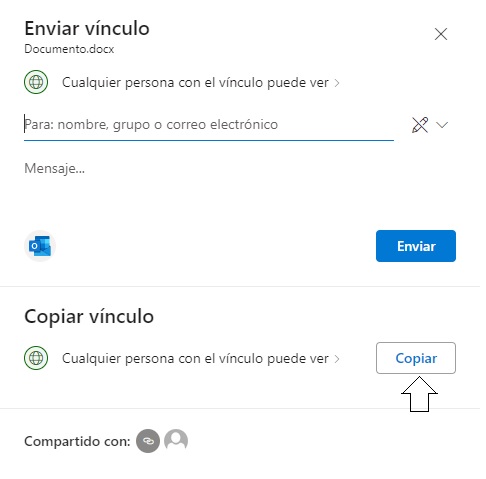
Task: Open link settings chevron in Copiar vínculo
Action: tap(337, 359)
